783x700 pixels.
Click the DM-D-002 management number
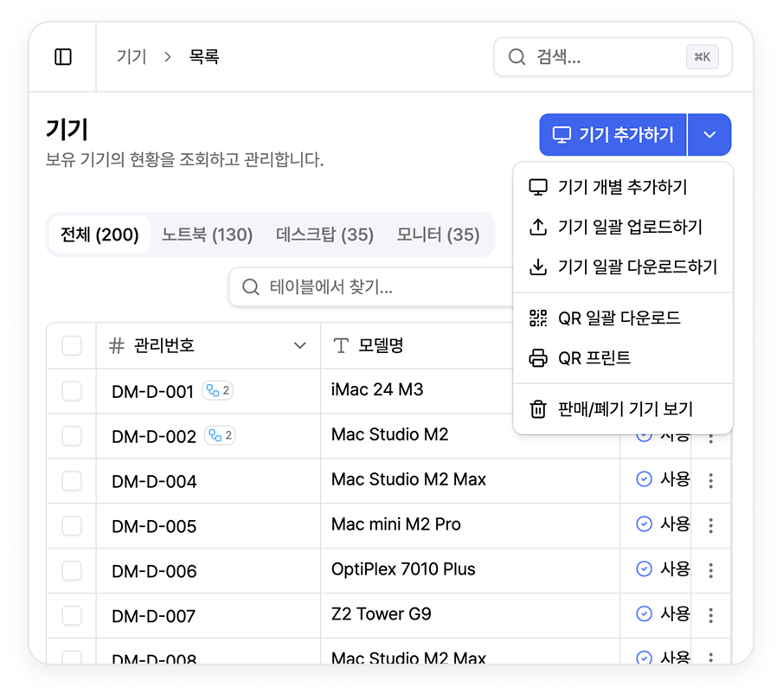pyautogui.click(x=154, y=437)
